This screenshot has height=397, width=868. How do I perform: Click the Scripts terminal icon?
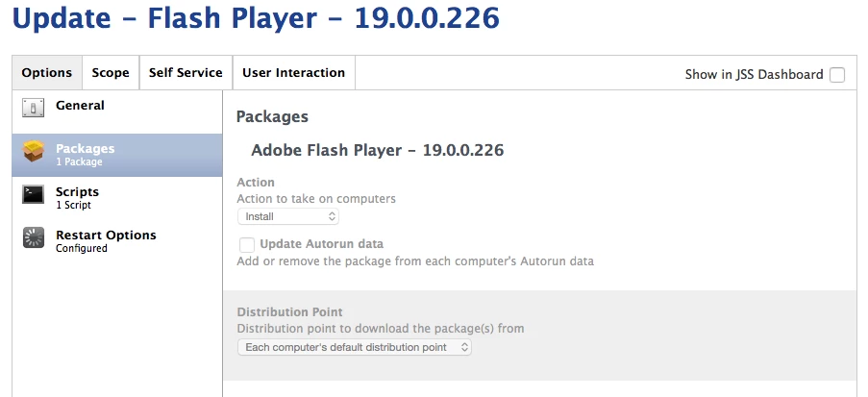[33, 194]
